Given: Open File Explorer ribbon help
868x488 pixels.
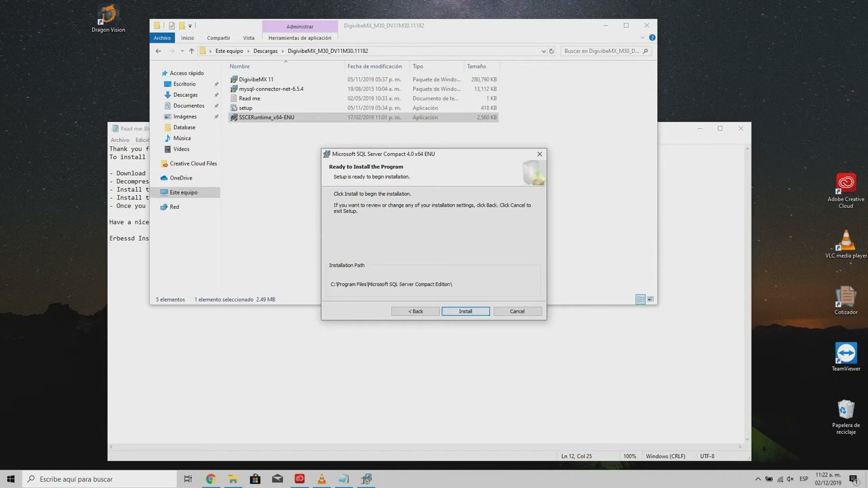Looking at the screenshot, I should (652, 38).
